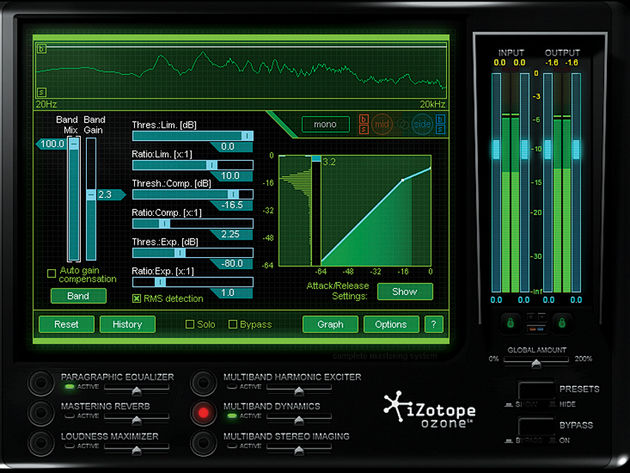Click the compressor knee point on graph
This screenshot has height=473, width=630.
click(403, 180)
